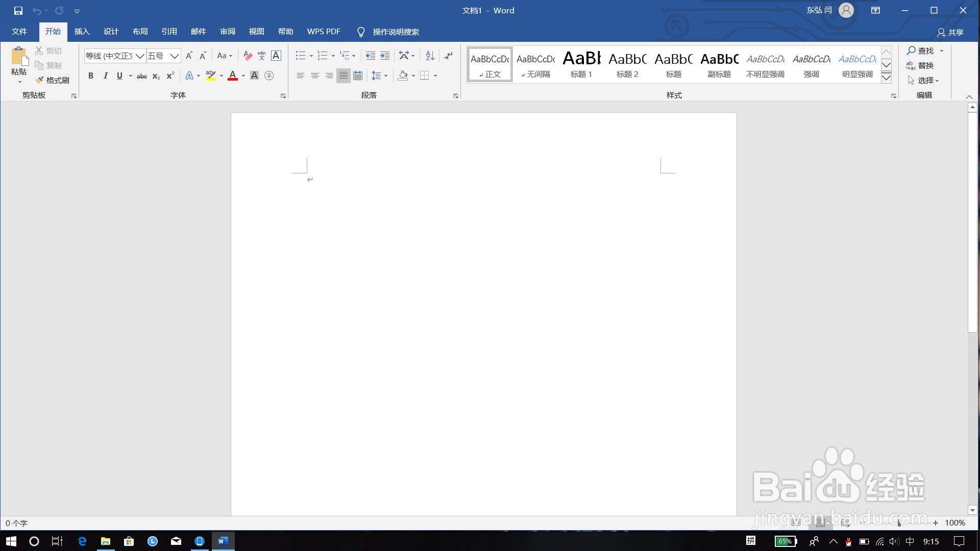980x551 pixels.
Task: Apply the 明显强调 style
Action: click(857, 64)
